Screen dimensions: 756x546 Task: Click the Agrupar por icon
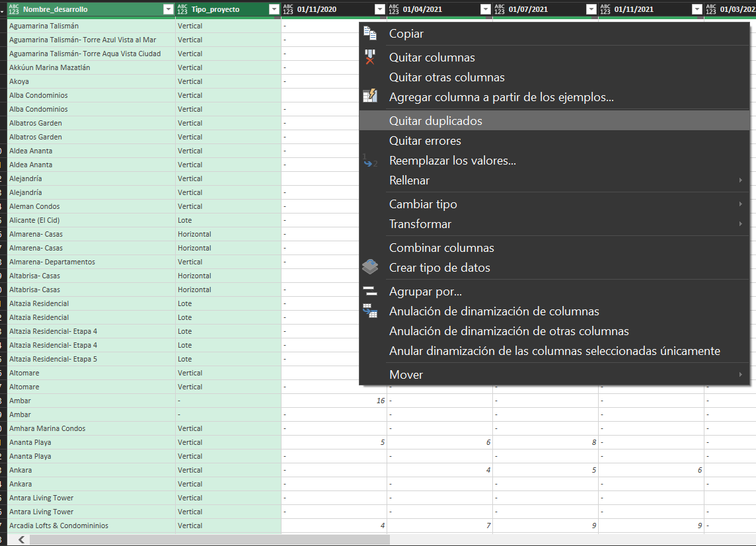coord(370,291)
